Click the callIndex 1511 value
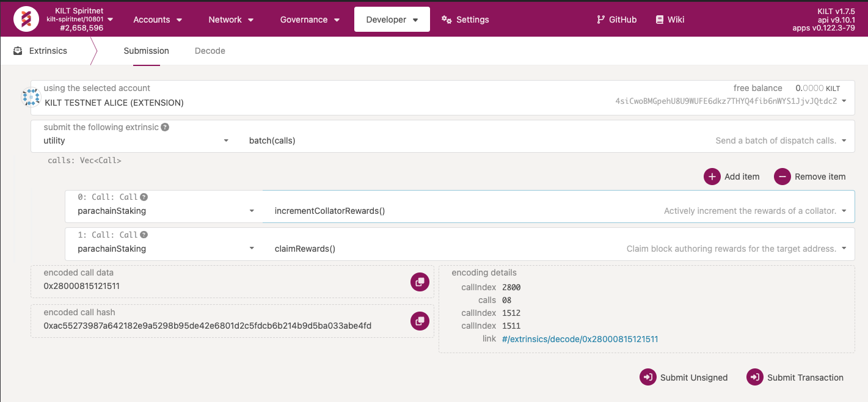The image size is (868, 402). pos(511,326)
